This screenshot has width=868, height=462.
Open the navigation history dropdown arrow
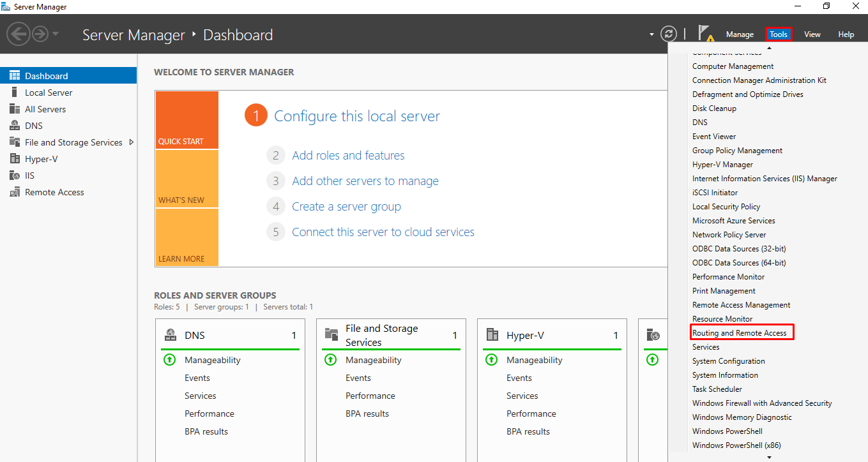pos(56,34)
